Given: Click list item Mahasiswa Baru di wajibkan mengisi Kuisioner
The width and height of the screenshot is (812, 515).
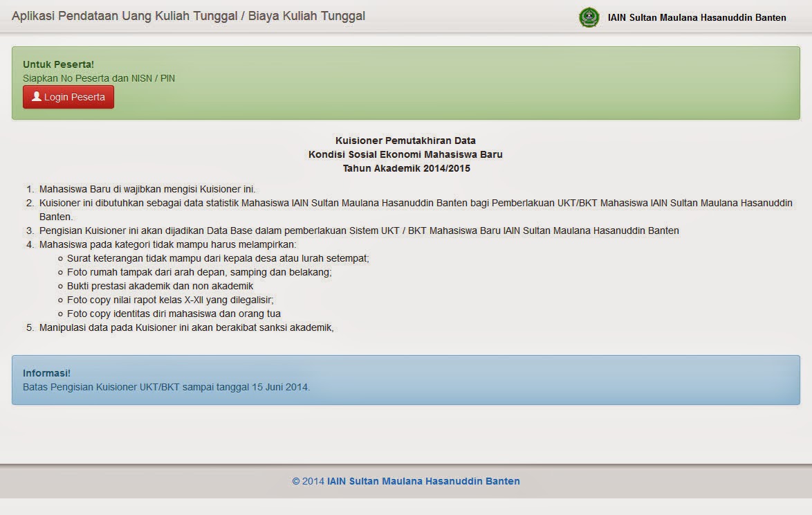Looking at the screenshot, I should click(147, 189).
